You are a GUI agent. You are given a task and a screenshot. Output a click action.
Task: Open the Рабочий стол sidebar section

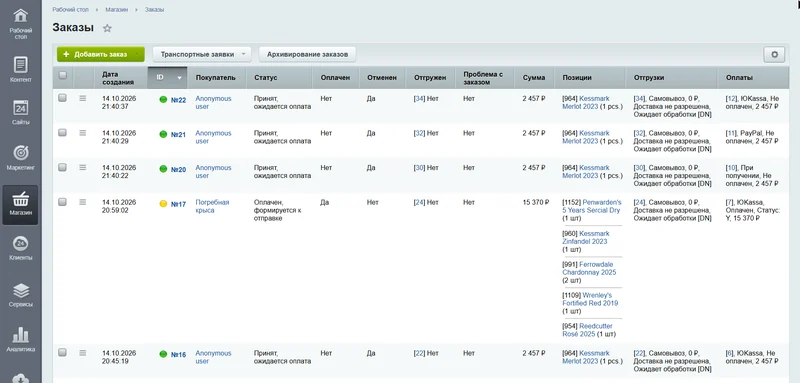[20, 23]
